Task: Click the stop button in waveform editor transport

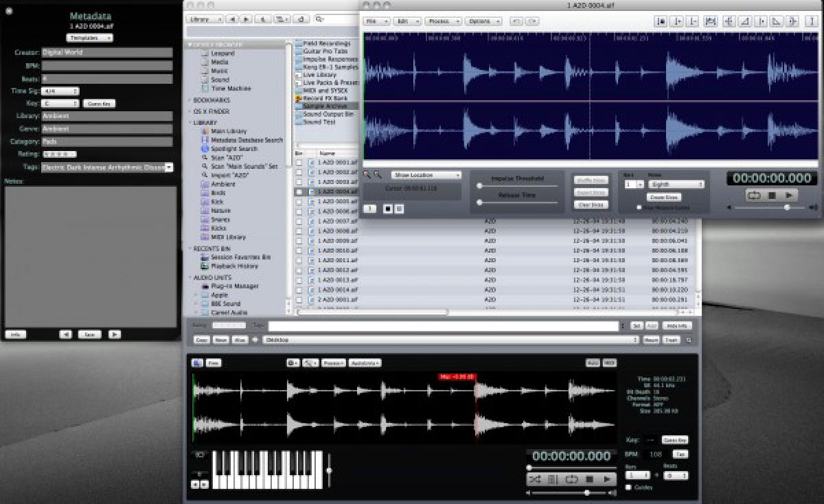Action: point(771,196)
